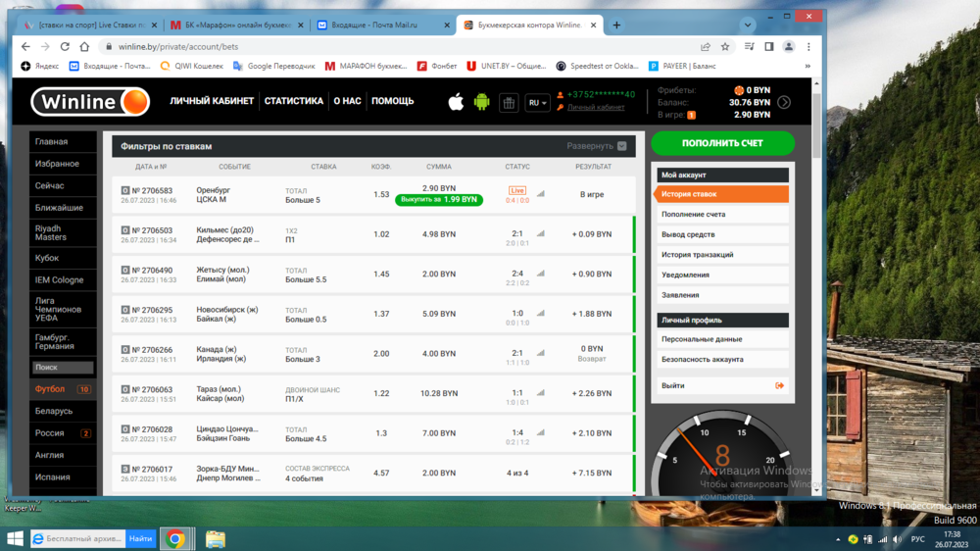Image resolution: width=980 pixels, height=551 pixels.
Task: Open the Личный кабинет link under the phone number
Action: [596, 108]
